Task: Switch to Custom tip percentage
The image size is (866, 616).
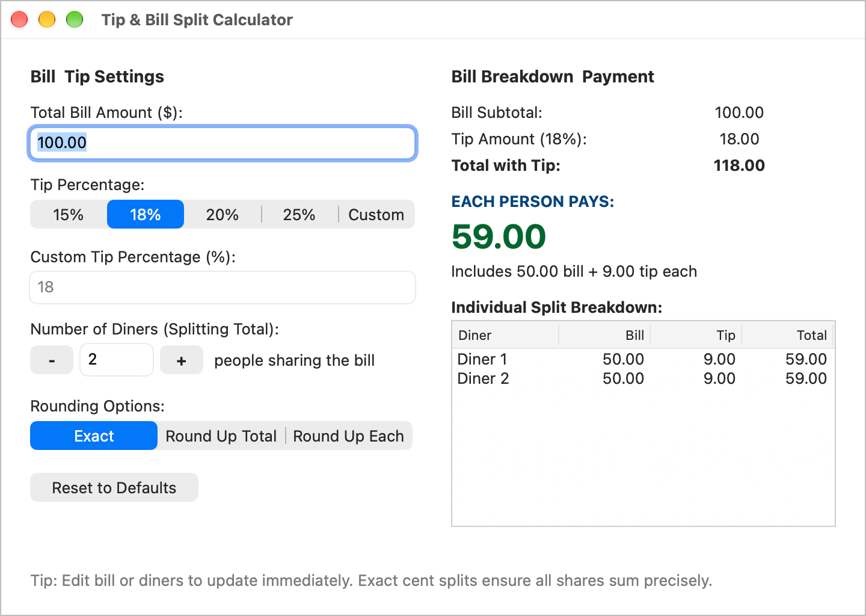Action: (x=376, y=215)
